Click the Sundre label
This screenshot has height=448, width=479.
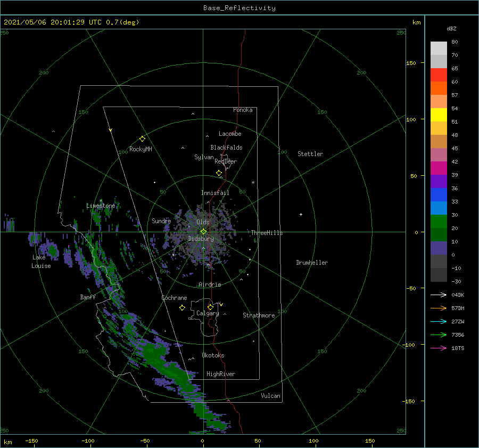click(x=161, y=221)
